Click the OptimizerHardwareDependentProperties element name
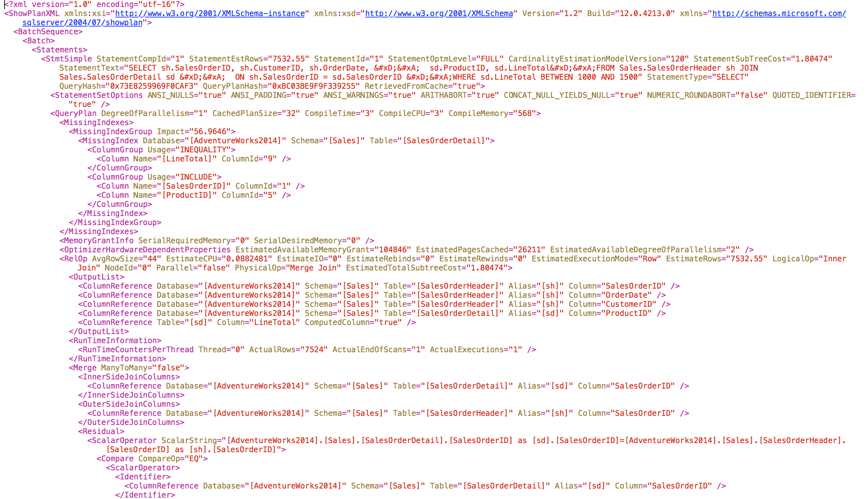868x499 pixels. point(147,249)
